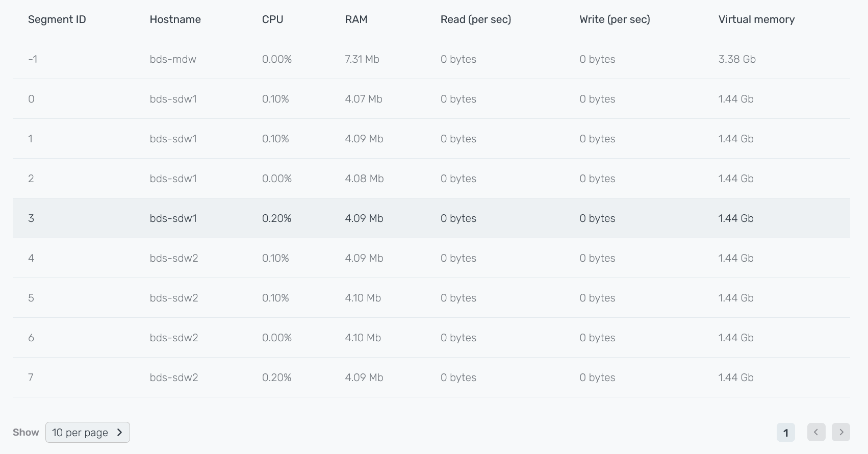Sort by the Segment ID column header
868x454 pixels.
point(57,19)
